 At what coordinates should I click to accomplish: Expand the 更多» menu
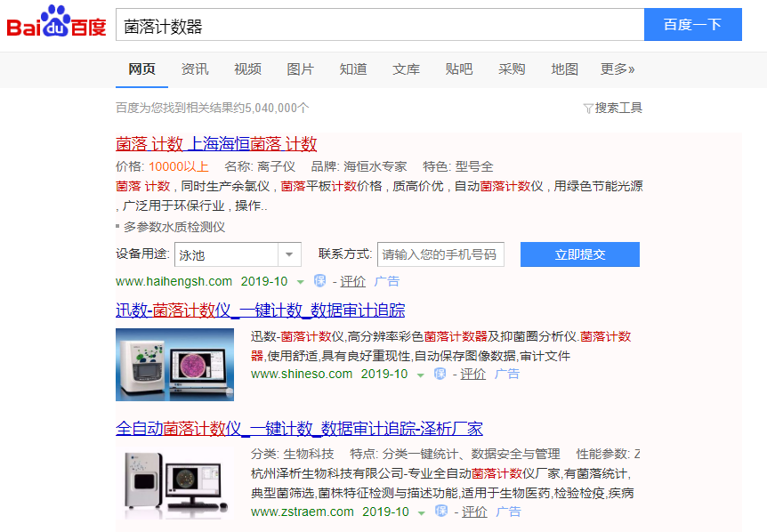618,69
